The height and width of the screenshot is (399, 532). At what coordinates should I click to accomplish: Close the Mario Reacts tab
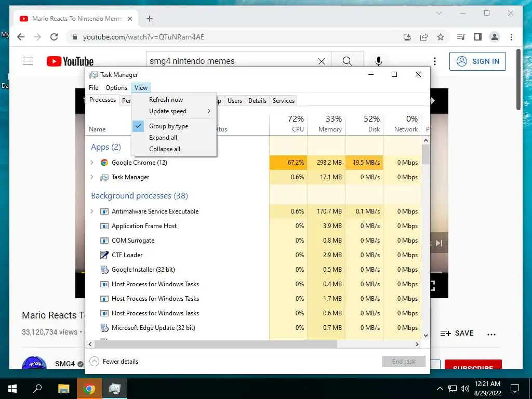pyautogui.click(x=129, y=19)
